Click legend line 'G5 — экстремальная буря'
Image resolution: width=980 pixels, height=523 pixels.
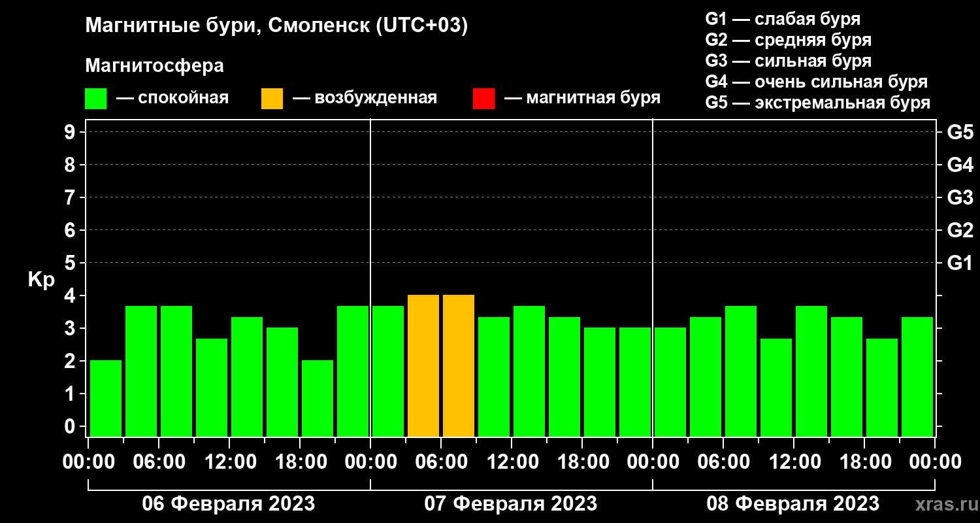pyautogui.click(x=818, y=103)
